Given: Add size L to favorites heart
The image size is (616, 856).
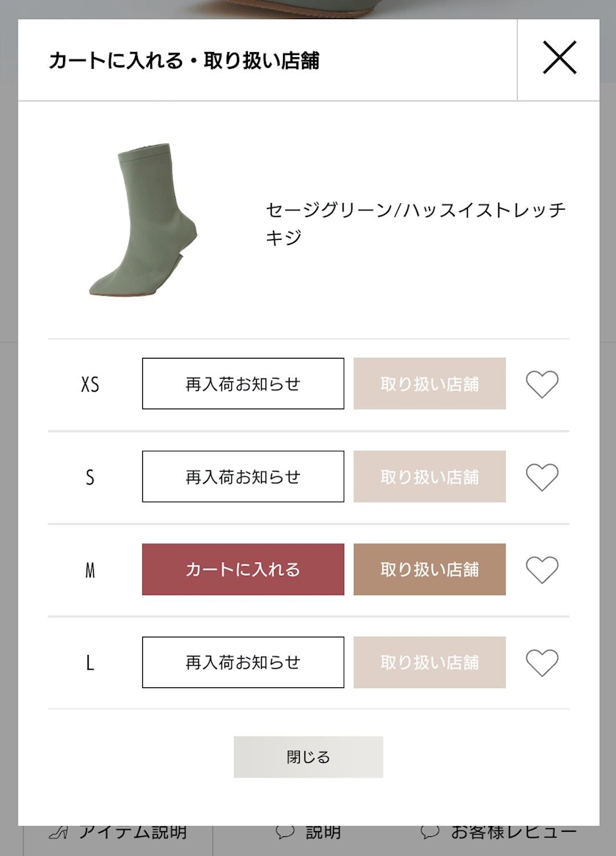Looking at the screenshot, I should [x=542, y=663].
